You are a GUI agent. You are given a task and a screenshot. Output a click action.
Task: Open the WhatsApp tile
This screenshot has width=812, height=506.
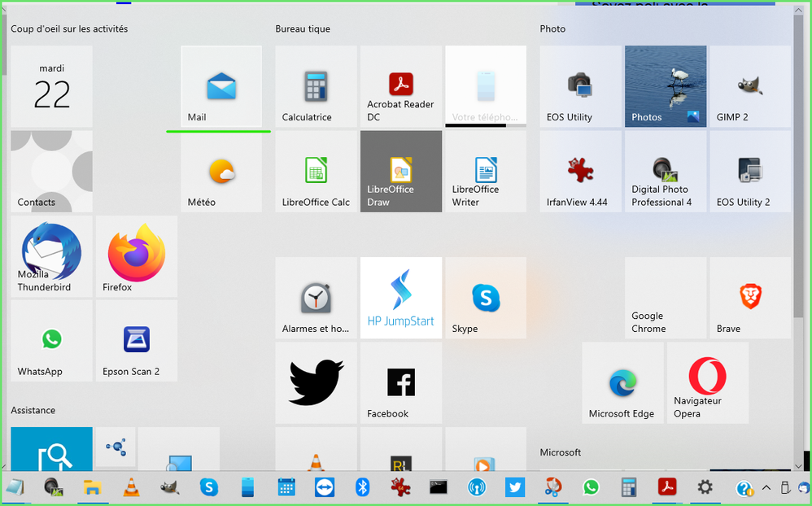tap(51, 341)
